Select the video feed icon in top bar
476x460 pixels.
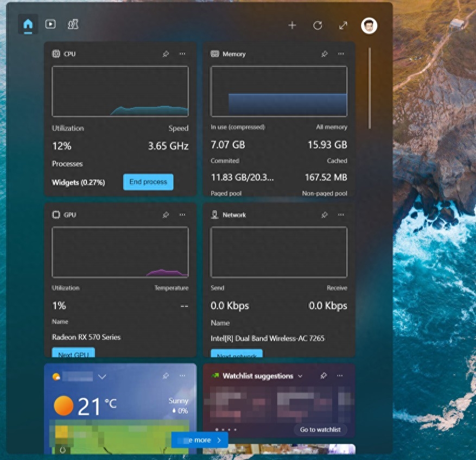click(x=50, y=24)
